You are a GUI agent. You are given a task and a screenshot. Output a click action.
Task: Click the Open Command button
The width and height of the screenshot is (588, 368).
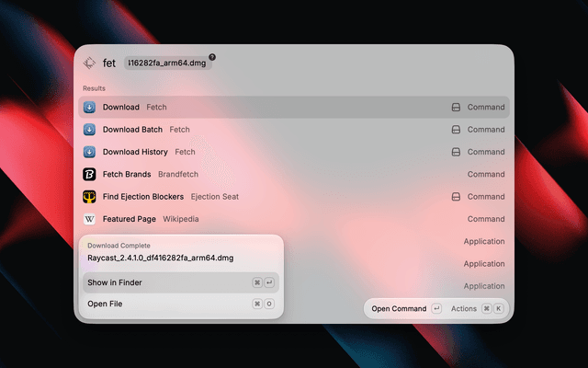[406, 309]
